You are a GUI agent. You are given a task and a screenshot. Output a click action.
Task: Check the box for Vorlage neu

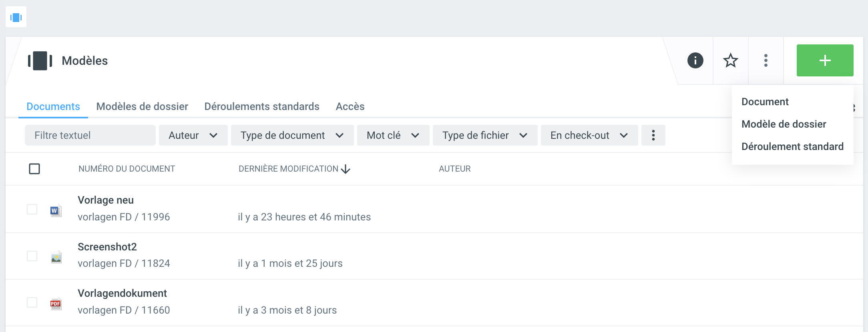(32, 209)
